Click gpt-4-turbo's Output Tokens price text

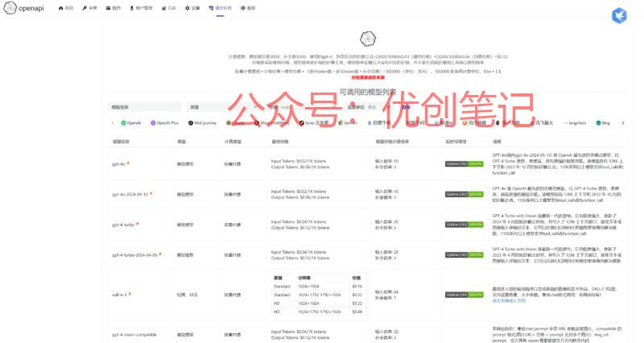tap(300, 228)
